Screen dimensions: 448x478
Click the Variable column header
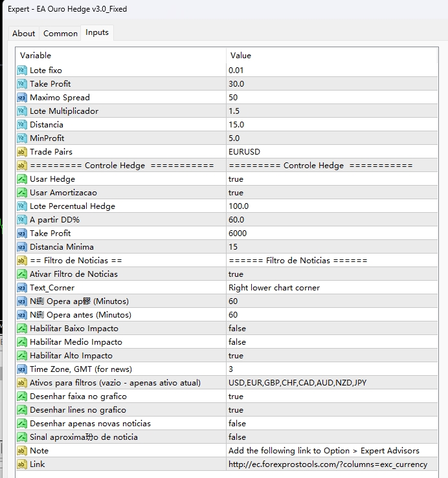[x=120, y=56]
